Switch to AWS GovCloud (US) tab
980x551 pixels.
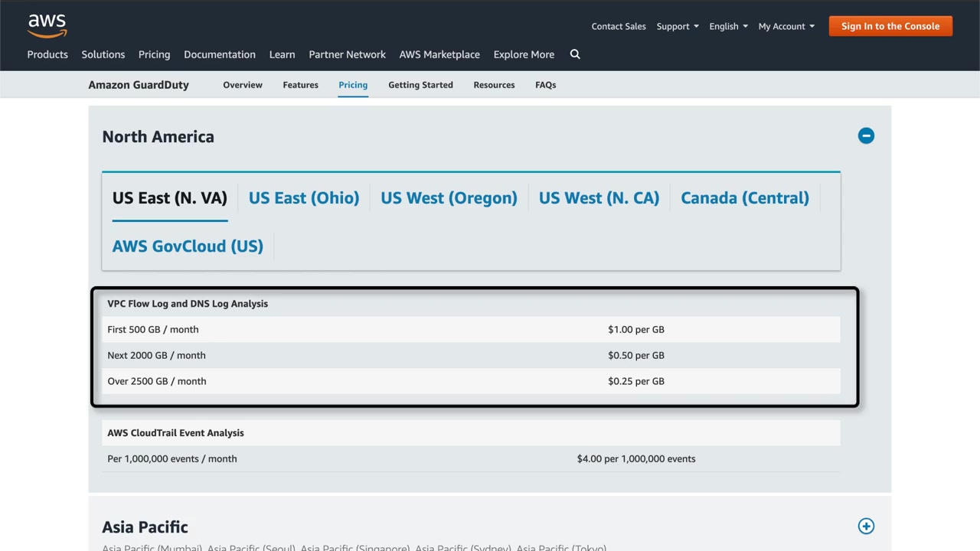click(x=188, y=246)
